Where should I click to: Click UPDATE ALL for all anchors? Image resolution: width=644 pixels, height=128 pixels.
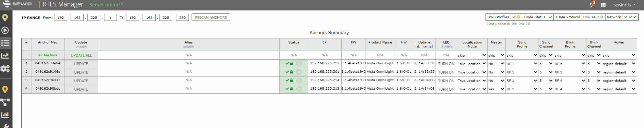(81, 55)
